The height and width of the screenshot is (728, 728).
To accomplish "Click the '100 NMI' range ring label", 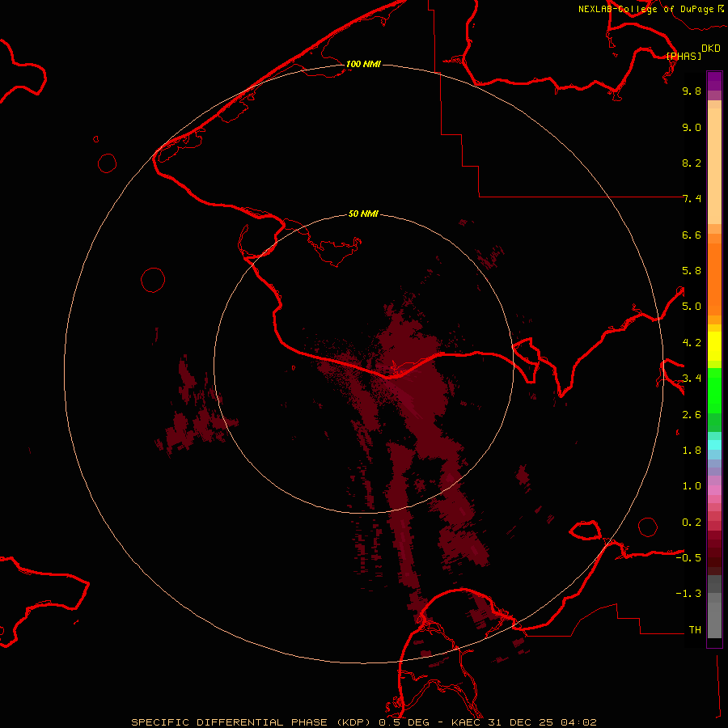I will click(363, 64).
